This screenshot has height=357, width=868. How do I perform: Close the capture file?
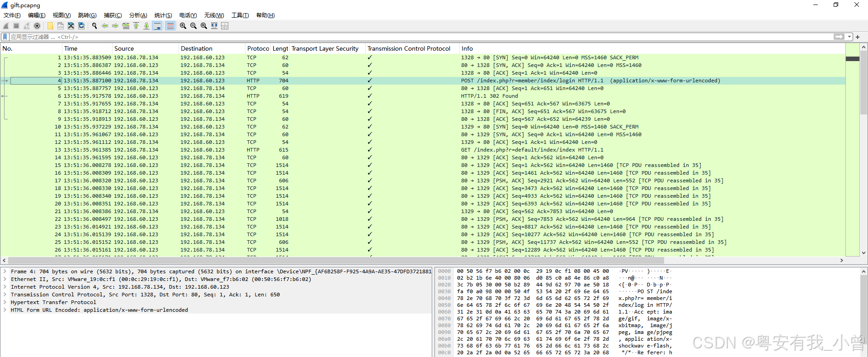pos(71,26)
